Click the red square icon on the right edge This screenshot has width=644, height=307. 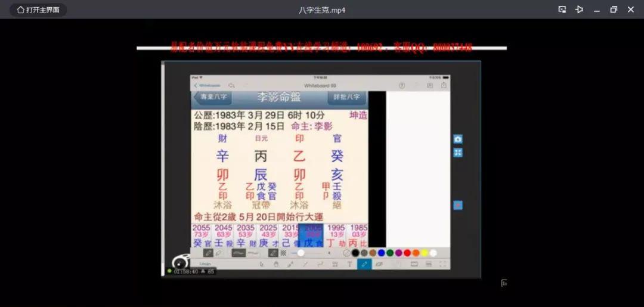[x=458, y=205]
